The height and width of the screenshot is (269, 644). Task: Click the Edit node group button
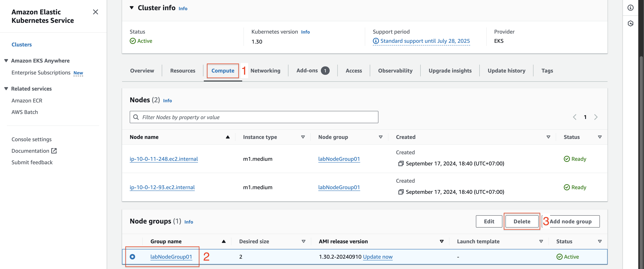489,221
